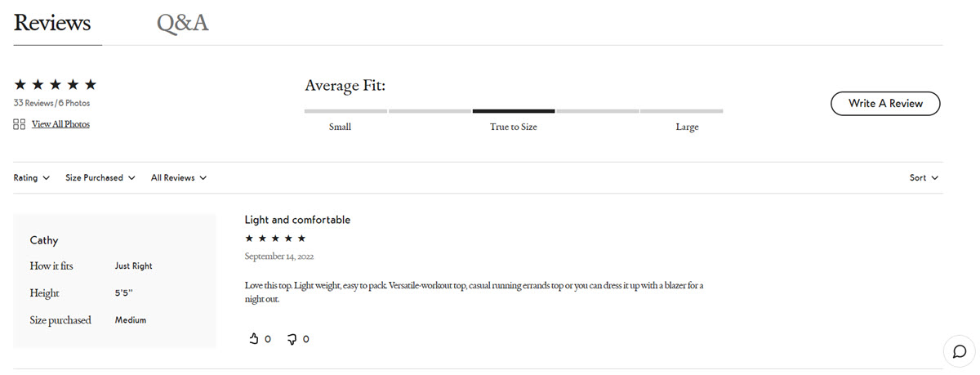Click the 33 Reviews / 6 Photos text
The width and height of the screenshot is (980, 375).
click(51, 104)
